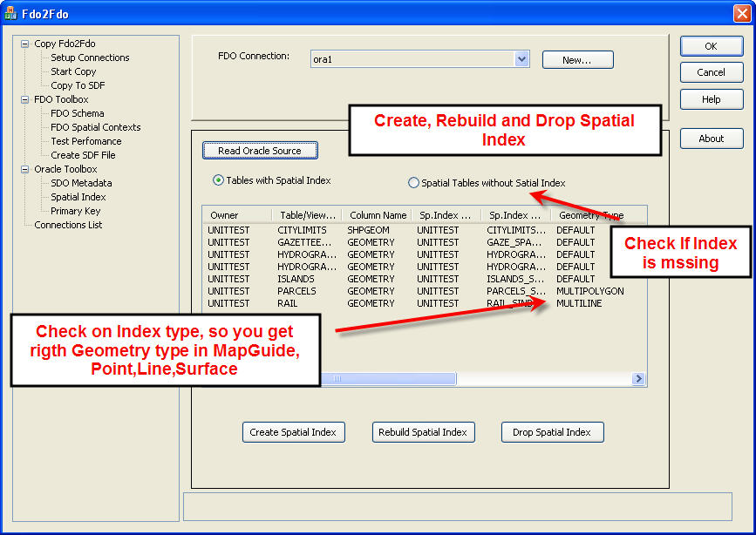Viewport: 756px width, 535px height.
Task: Sort by the Table/View column header
Action: click(x=307, y=215)
